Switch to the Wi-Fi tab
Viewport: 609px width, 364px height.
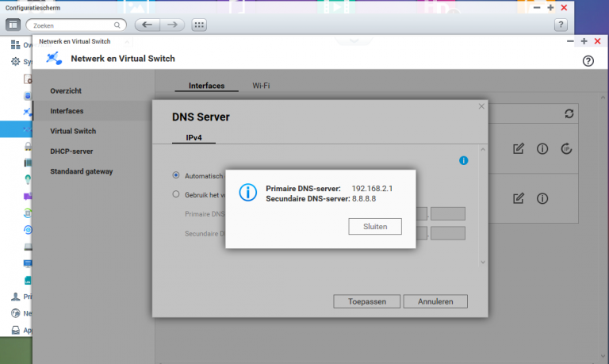coord(261,86)
